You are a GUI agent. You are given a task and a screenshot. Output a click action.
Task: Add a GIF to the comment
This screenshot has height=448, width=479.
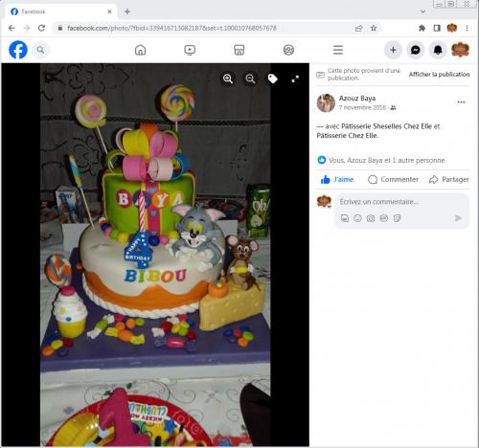coord(383,218)
